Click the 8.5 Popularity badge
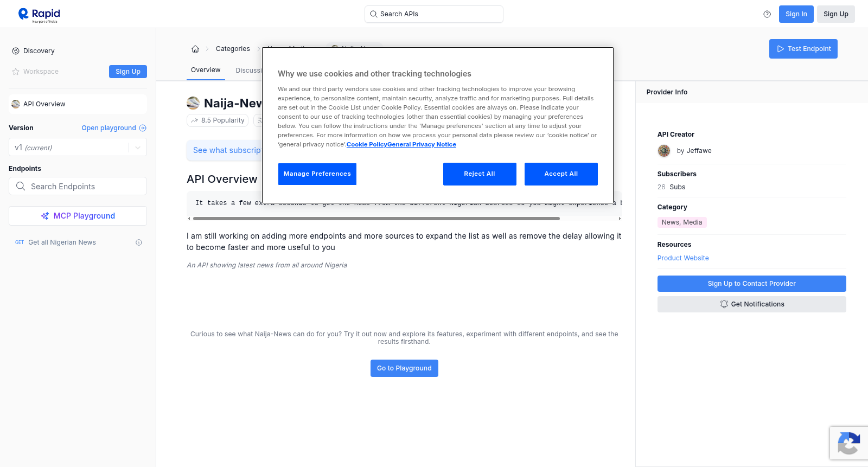The width and height of the screenshot is (868, 467). coord(218,120)
